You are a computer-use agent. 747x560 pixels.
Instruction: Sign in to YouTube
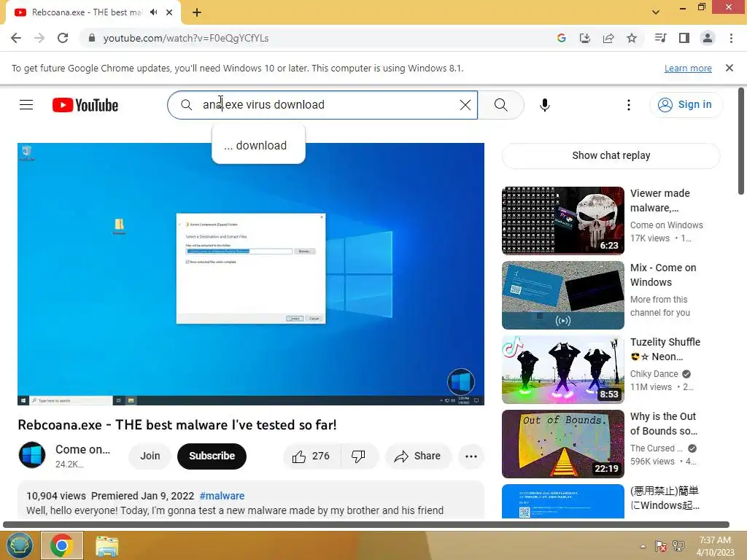tap(686, 105)
